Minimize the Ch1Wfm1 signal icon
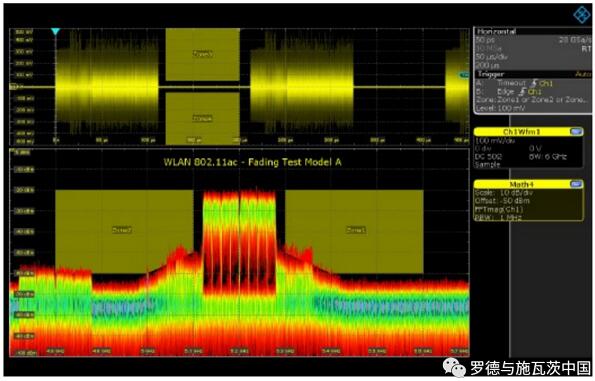 point(576,132)
